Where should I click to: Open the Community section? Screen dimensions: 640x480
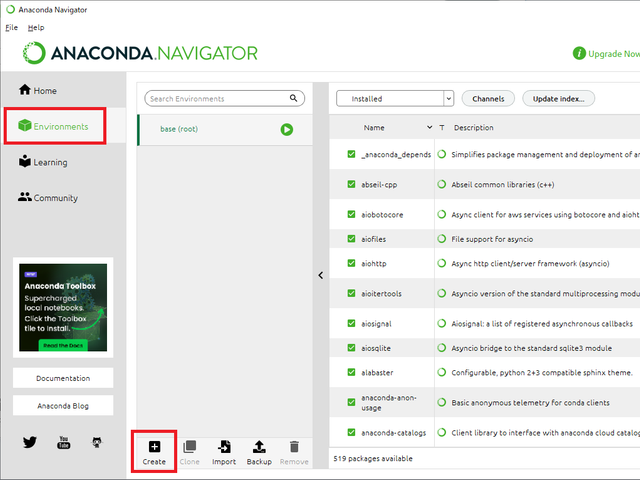pyautogui.click(x=48, y=198)
